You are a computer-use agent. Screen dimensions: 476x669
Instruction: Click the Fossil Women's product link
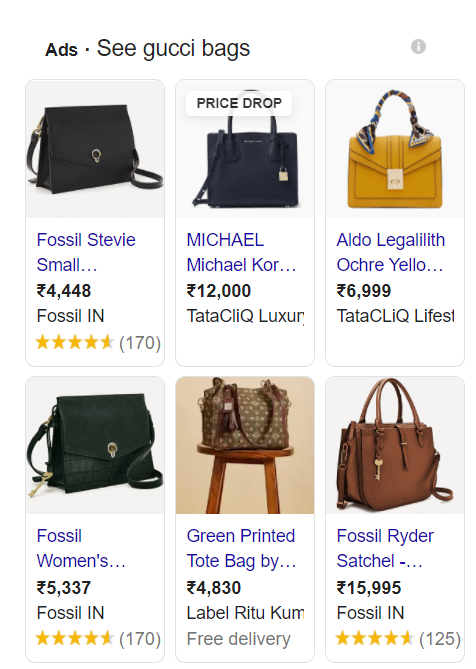click(81, 548)
